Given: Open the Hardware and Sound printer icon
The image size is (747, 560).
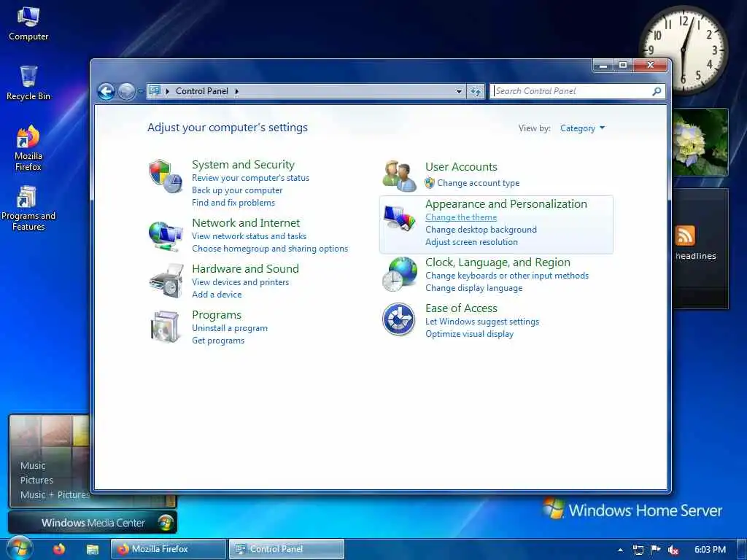Looking at the screenshot, I should click(166, 281).
